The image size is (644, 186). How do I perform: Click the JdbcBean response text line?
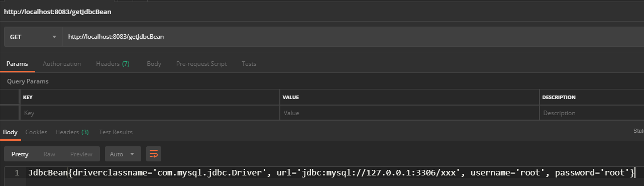tap(332, 173)
